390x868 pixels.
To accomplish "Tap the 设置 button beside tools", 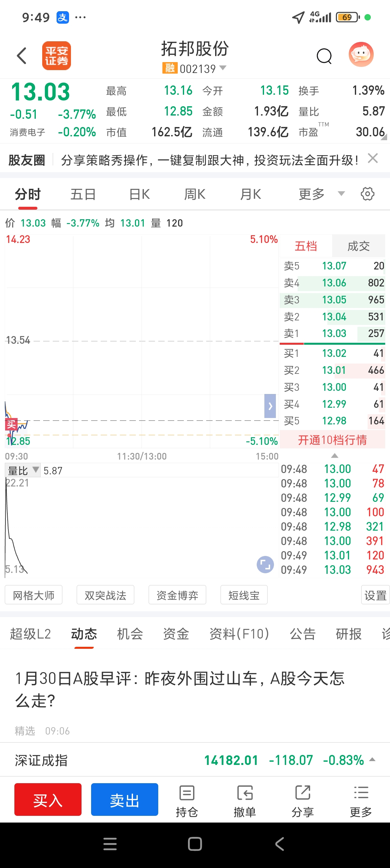I will click(375, 595).
